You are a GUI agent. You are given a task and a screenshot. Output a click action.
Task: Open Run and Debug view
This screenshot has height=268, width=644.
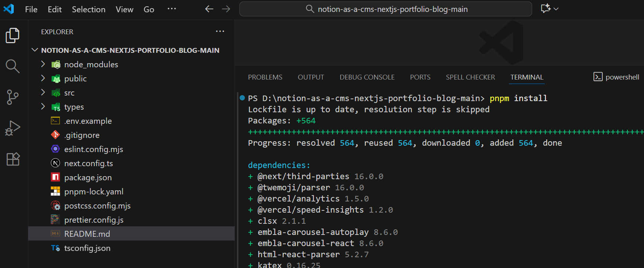13,128
